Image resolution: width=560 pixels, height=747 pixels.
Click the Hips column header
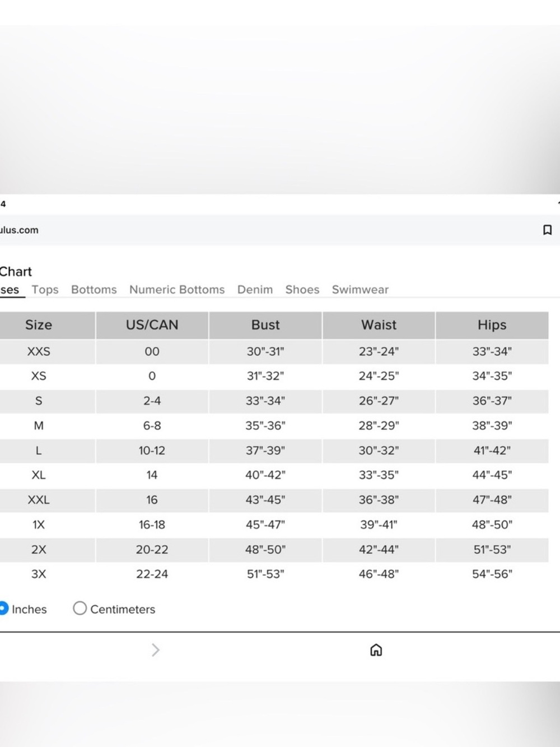coord(492,325)
